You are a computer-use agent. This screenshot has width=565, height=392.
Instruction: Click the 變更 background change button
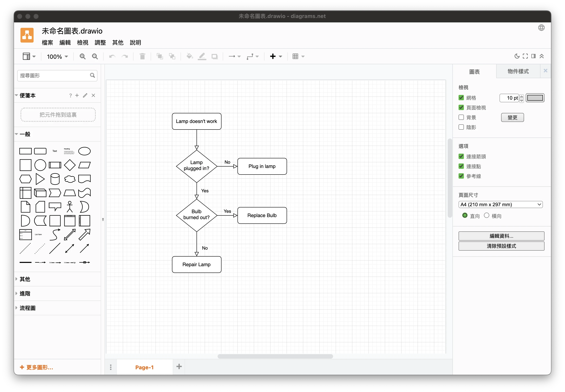512,117
